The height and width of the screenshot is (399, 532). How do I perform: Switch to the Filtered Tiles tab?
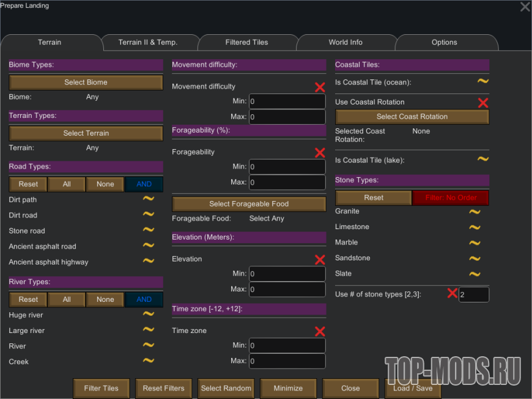(246, 43)
